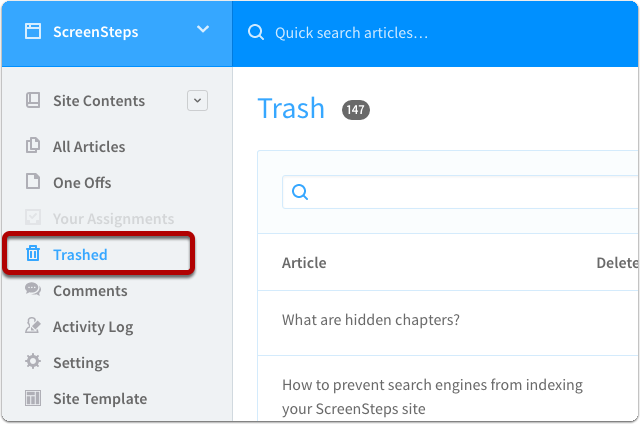Click the Comments speech bubble icon
This screenshot has height=424, width=640.
[33, 289]
